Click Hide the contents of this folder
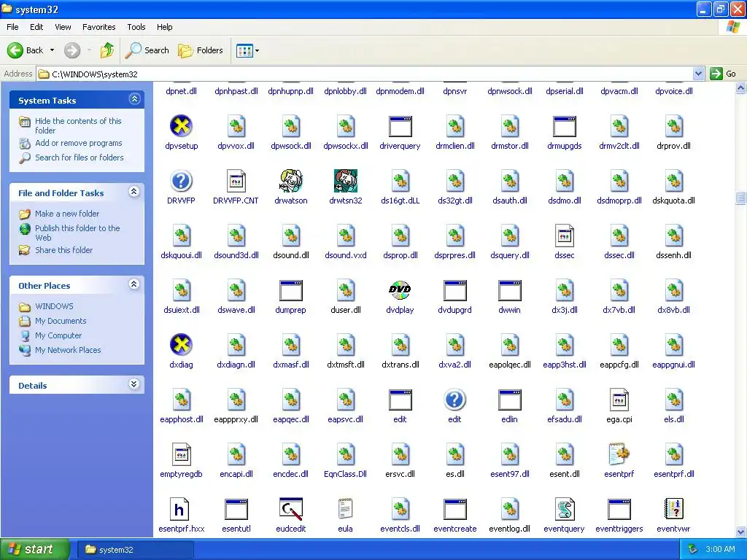The height and width of the screenshot is (560, 747). pos(78,125)
